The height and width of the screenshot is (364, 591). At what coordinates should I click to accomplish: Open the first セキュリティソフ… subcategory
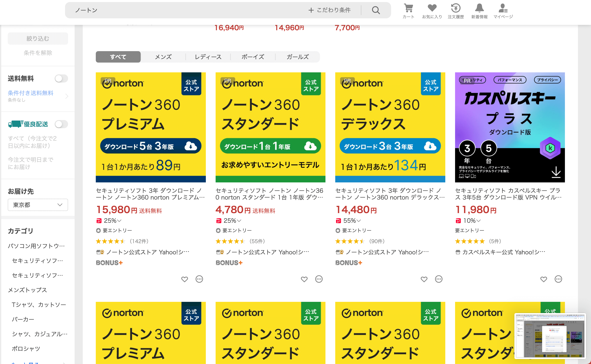tap(37, 260)
